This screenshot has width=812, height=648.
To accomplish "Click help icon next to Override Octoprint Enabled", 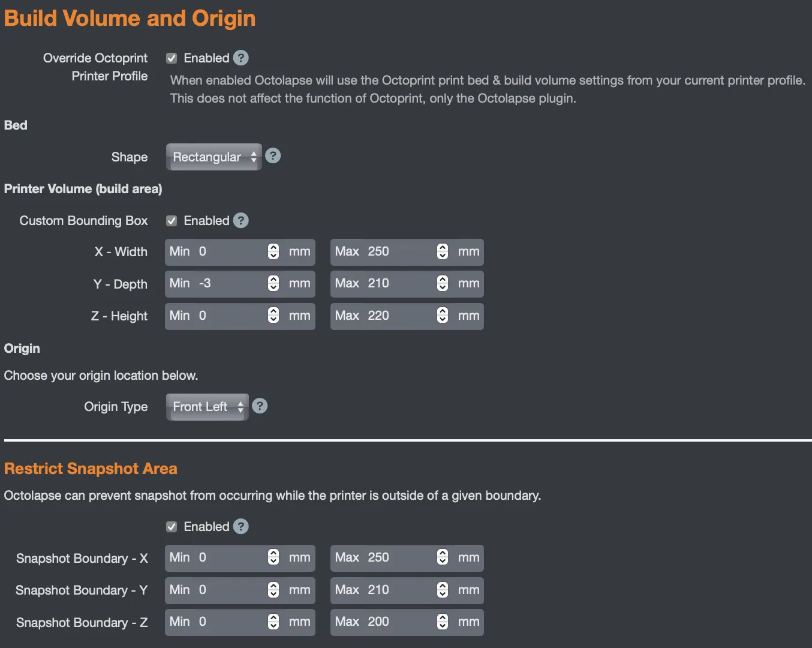I will point(240,58).
